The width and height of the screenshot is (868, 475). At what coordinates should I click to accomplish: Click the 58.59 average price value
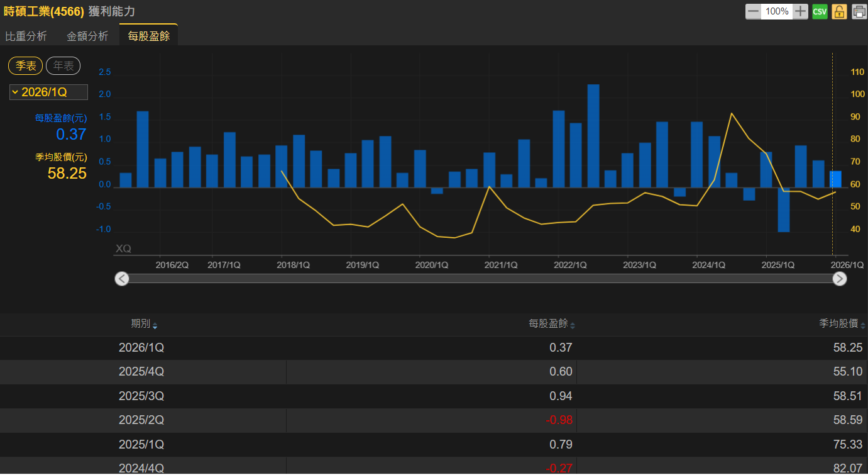848,420
